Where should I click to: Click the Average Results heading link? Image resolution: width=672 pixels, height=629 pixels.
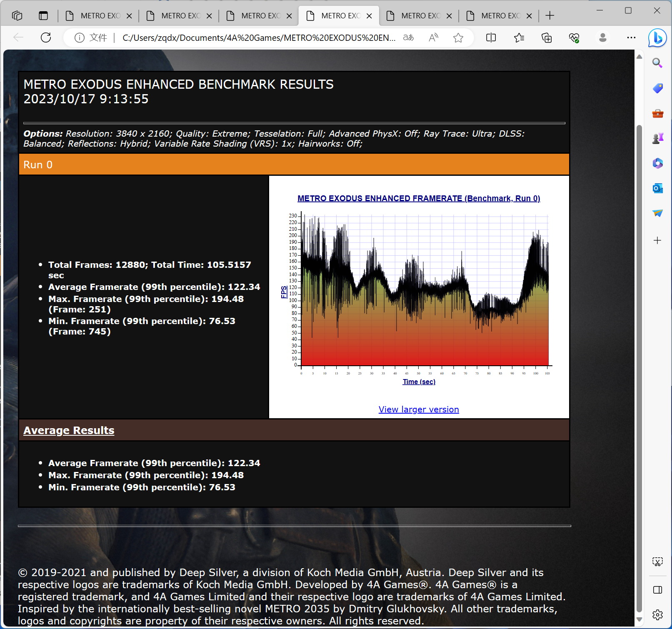[x=69, y=430]
